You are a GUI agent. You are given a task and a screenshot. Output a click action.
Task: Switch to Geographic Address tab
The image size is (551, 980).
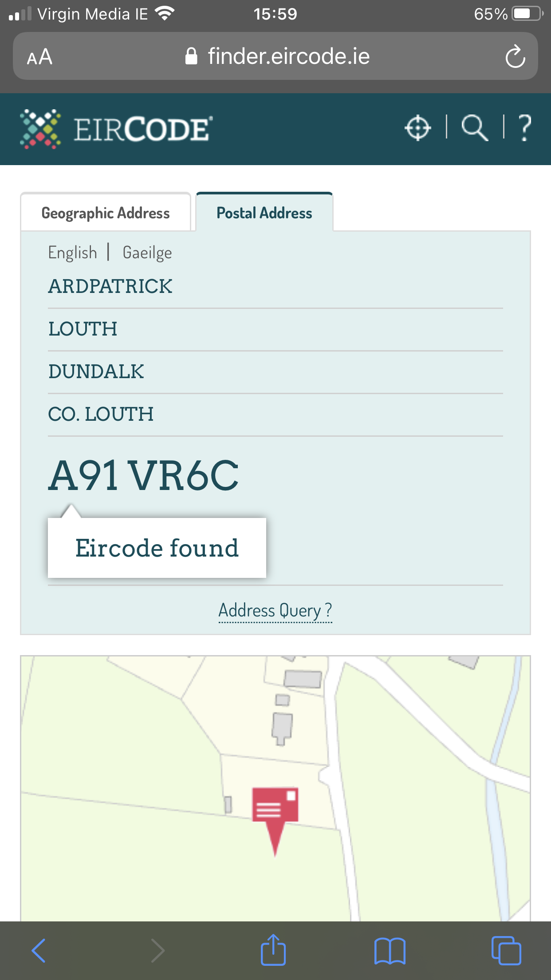tap(106, 213)
